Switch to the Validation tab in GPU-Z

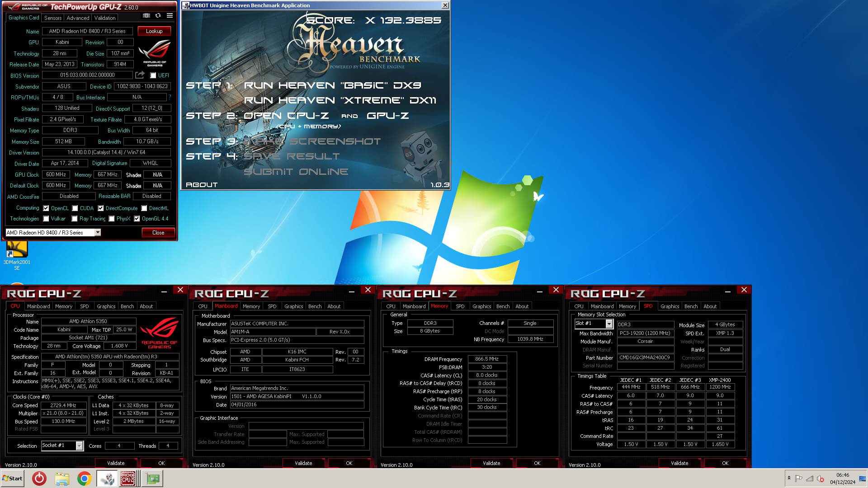(x=105, y=18)
